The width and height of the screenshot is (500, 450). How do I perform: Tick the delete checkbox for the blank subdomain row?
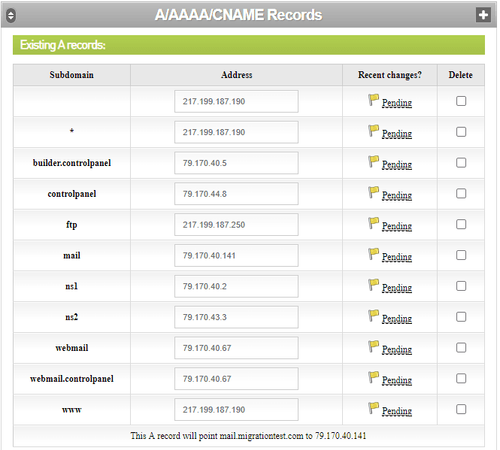pyautogui.click(x=461, y=101)
